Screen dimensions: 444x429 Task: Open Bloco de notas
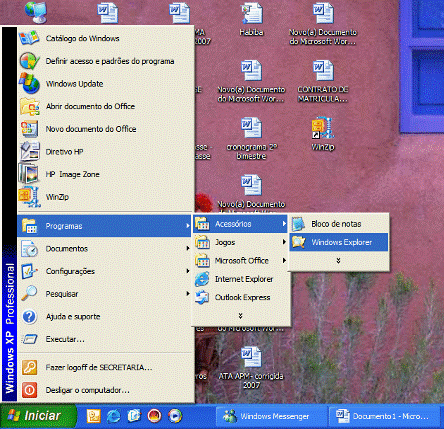coord(339,224)
